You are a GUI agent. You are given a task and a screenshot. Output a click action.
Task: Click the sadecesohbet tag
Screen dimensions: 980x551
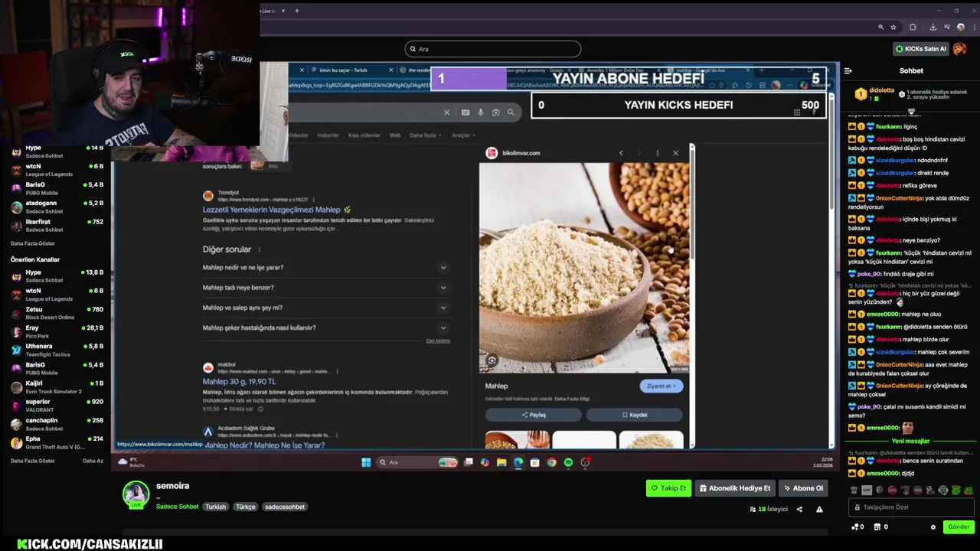[x=285, y=507]
